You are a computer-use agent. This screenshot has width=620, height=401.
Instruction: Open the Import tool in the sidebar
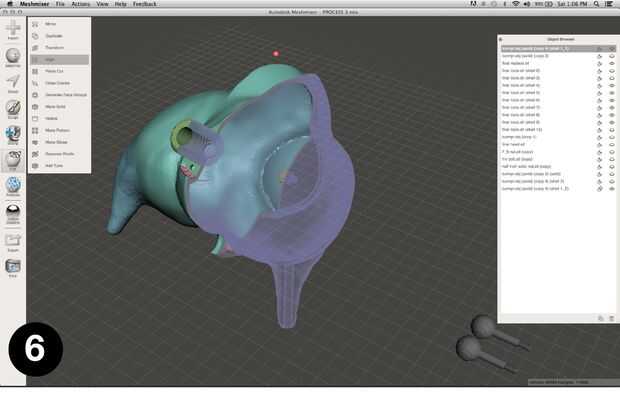(13, 30)
